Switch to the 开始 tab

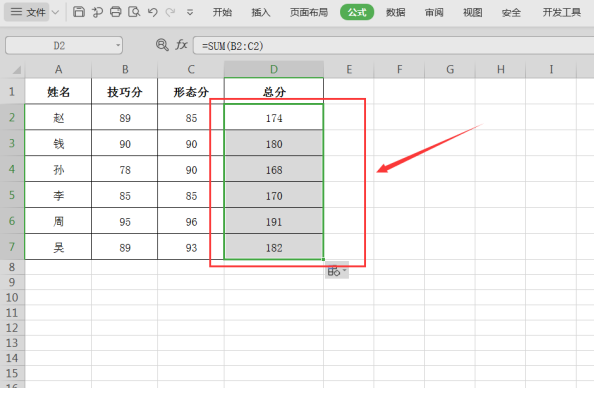[222, 12]
